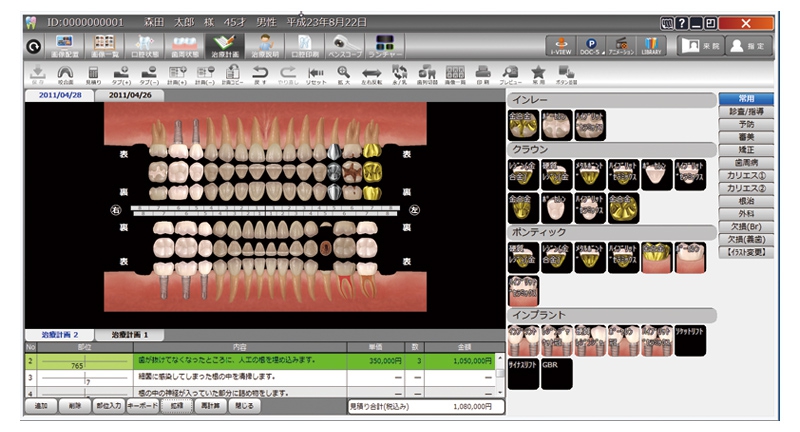The height and width of the screenshot is (432, 800).
Task: Open the I-VIEW tool
Action: (x=561, y=46)
